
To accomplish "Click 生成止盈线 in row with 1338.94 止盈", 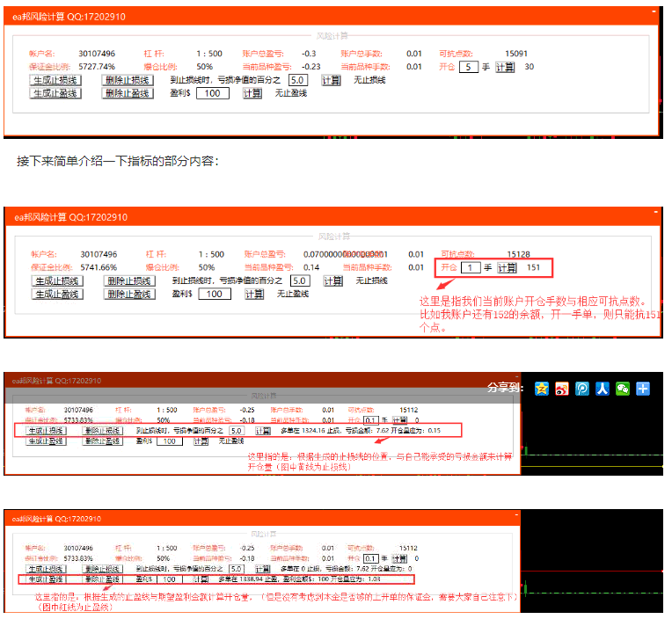I will [x=46, y=579].
